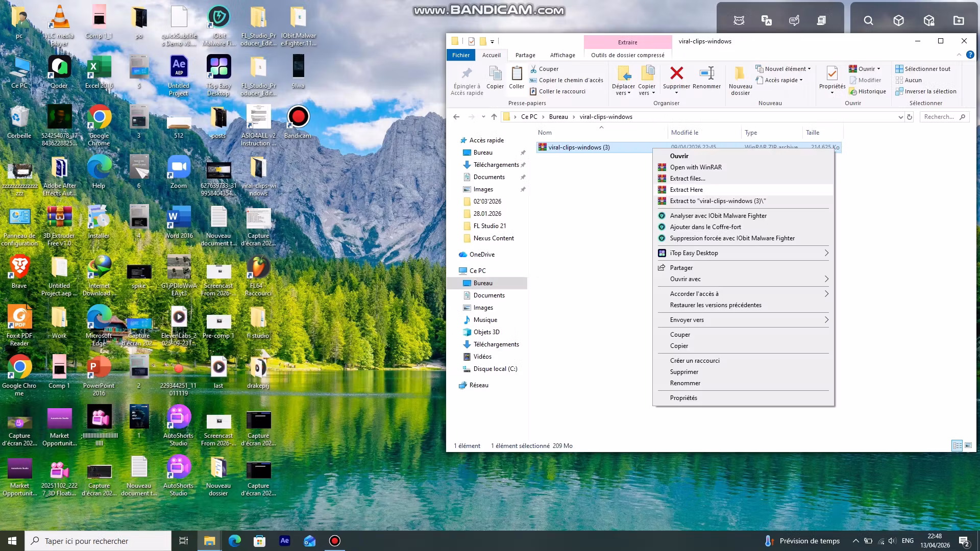This screenshot has width=980, height=551.
Task: Click the Refresh icon beside address bar
Action: pos(909,117)
